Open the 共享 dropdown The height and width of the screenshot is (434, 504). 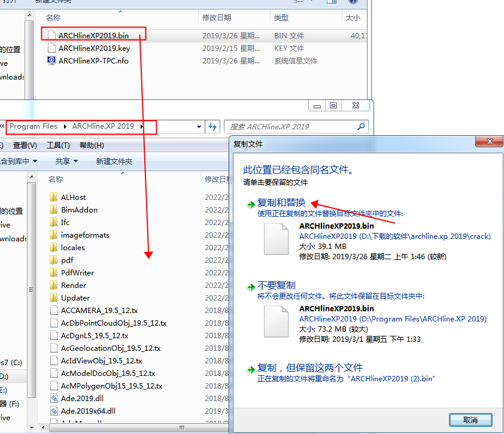point(66,161)
